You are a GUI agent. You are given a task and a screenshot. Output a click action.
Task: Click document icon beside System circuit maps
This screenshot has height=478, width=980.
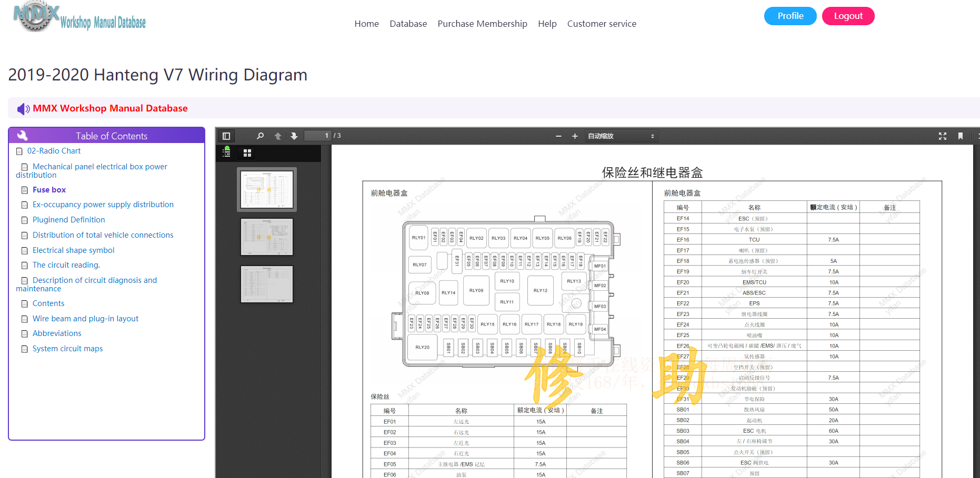25,349
